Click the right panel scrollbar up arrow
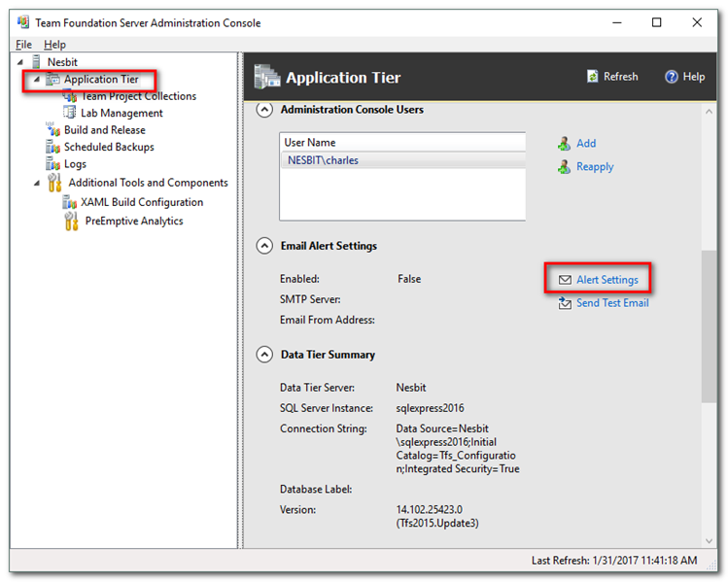Image resolution: width=728 pixels, height=582 pixels. pyautogui.click(x=709, y=112)
